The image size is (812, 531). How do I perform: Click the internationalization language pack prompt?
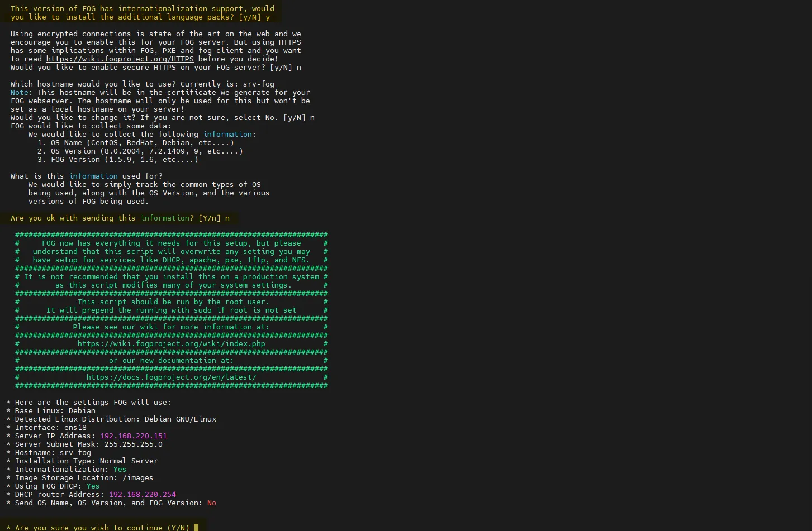[140, 12]
